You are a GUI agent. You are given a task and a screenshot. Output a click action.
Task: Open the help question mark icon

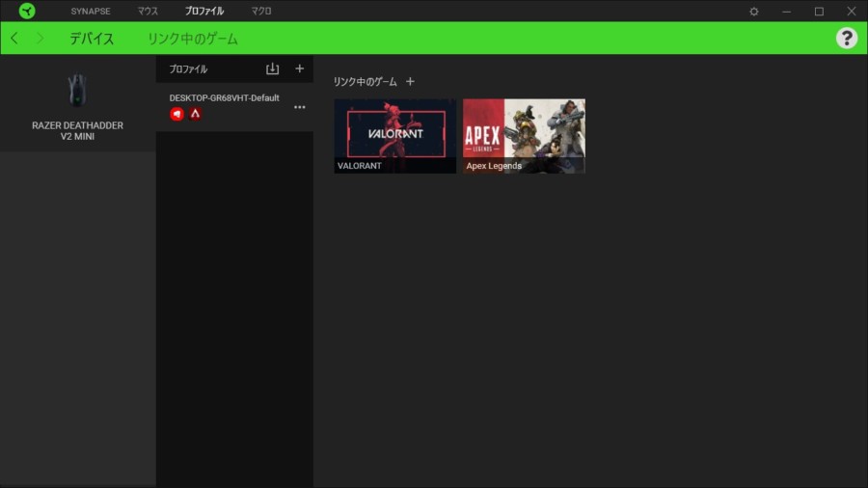click(x=846, y=38)
